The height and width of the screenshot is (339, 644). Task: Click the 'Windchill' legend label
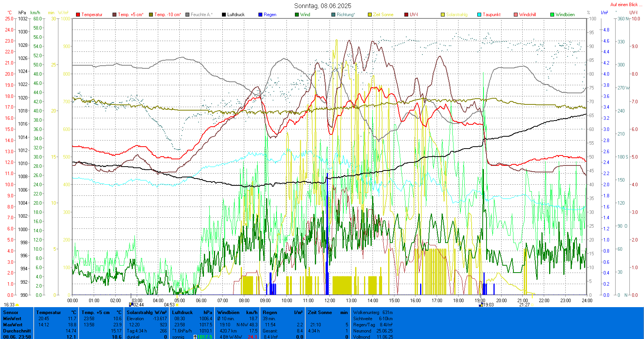point(528,15)
